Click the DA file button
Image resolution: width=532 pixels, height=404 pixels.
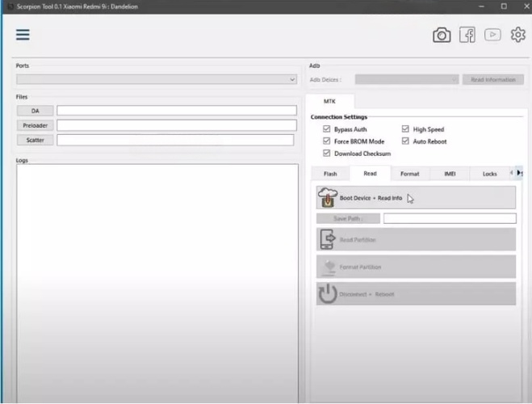click(36, 111)
